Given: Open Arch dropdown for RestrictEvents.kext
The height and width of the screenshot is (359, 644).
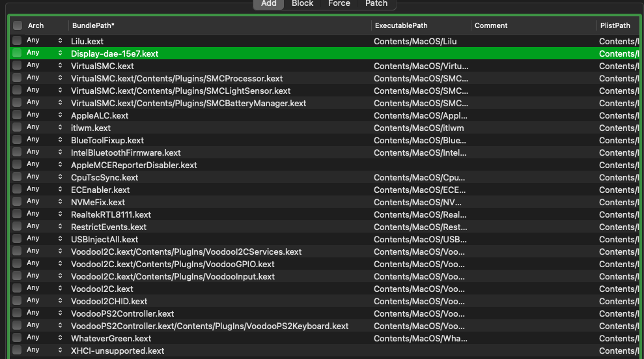Looking at the screenshot, I should [44, 226].
